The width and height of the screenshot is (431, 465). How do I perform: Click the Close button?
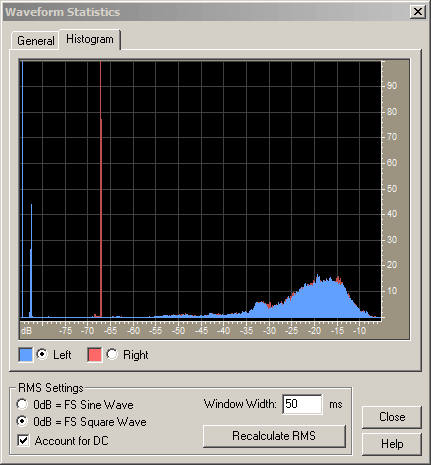click(x=392, y=417)
